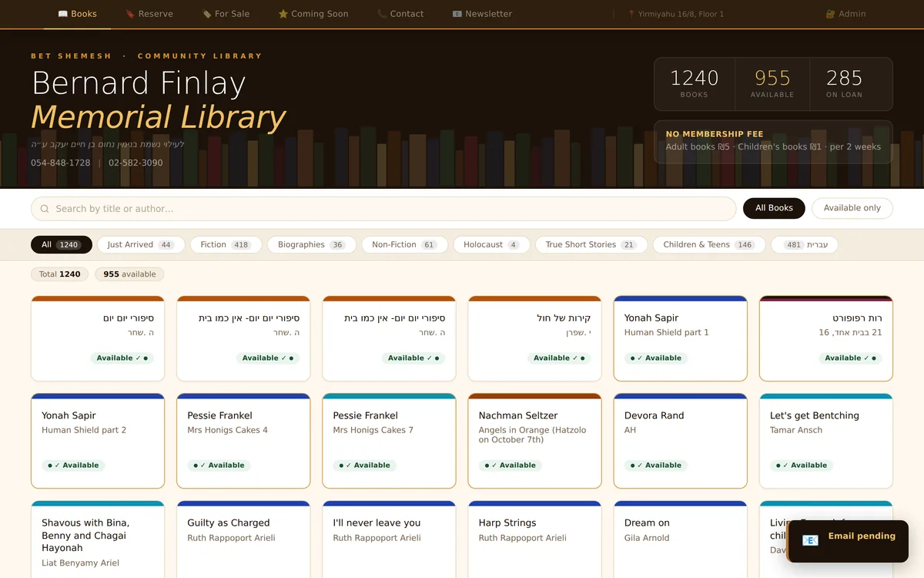Open the Dream on book card
Viewport: 924px width, 578px height.
[680, 539]
